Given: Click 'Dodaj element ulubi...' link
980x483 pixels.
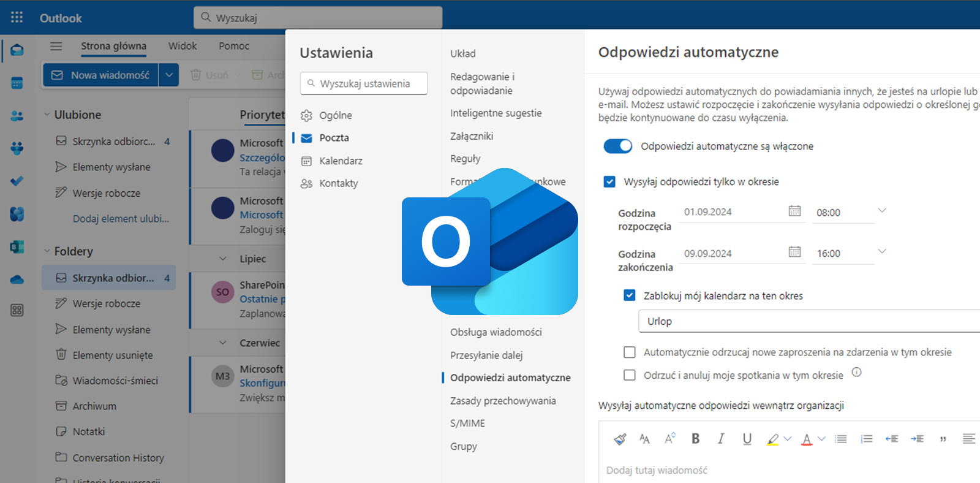Looking at the screenshot, I should [x=121, y=219].
